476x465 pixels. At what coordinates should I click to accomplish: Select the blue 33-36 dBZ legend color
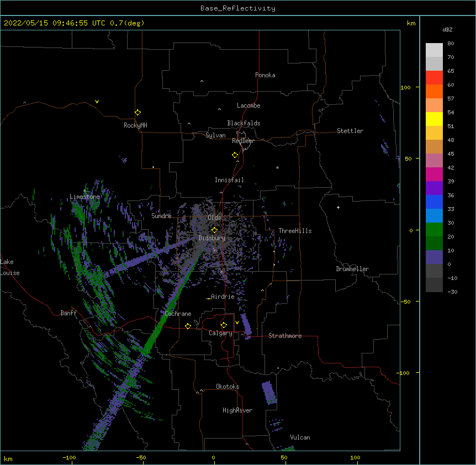click(434, 202)
